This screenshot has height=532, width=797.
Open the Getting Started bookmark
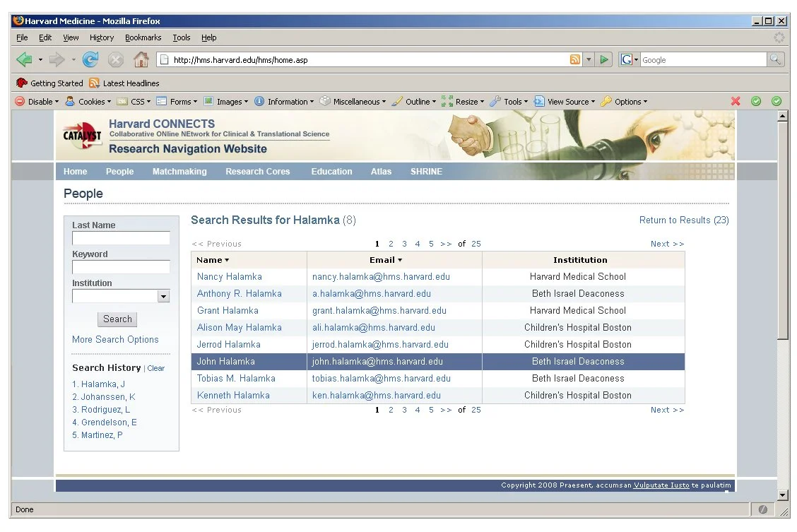[x=49, y=83]
